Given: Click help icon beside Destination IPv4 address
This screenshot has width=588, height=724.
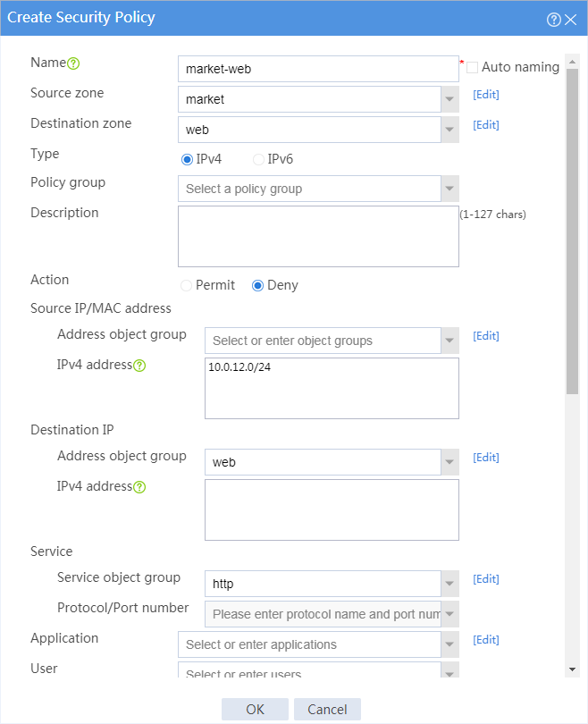Looking at the screenshot, I should coord(139,487).
